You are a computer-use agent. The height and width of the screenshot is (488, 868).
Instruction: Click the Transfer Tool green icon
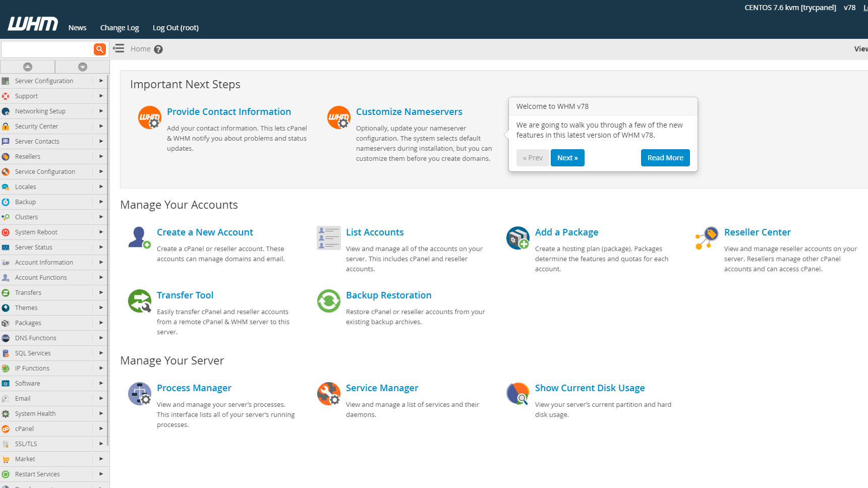pyautogui.click(x=139, y=301)
